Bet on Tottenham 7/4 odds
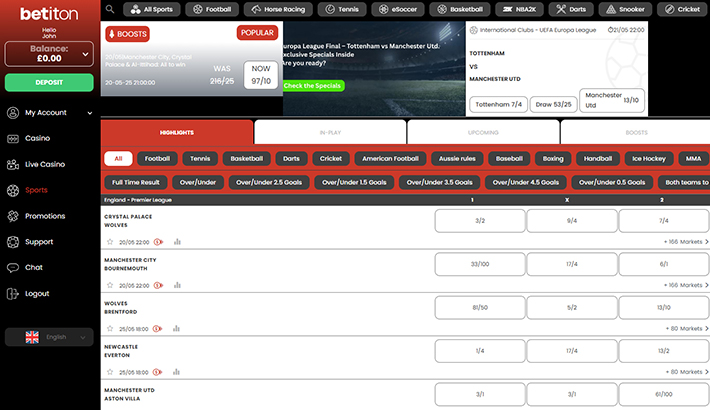Screen dimensions: 710x410 click(498, 104)
